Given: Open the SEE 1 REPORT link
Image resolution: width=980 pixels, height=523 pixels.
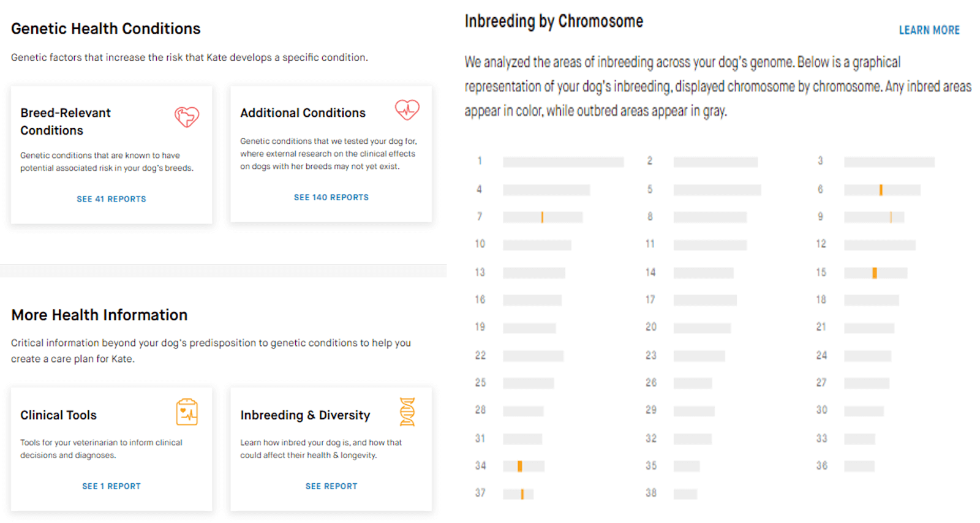Looking at the screenshot, I should pos(111,486).
